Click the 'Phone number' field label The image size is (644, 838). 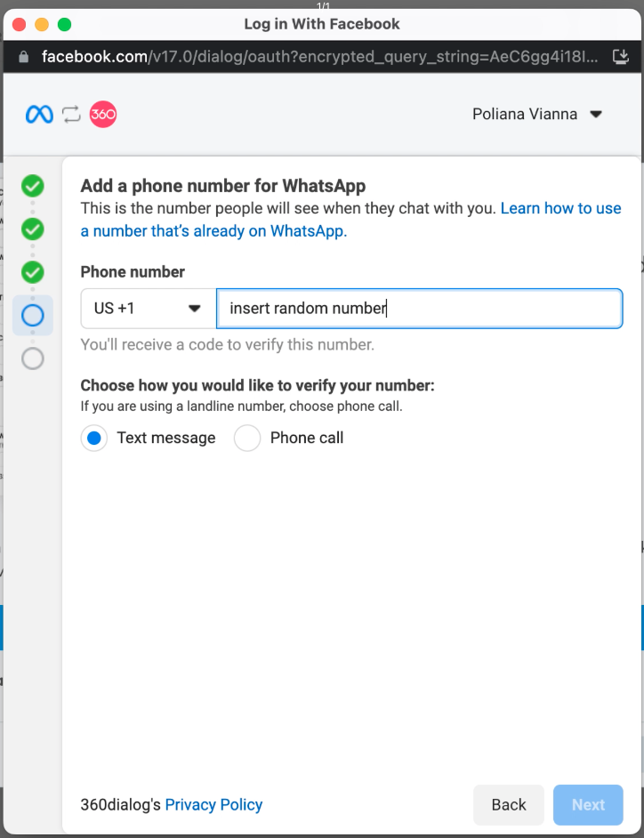pos(133,272)
